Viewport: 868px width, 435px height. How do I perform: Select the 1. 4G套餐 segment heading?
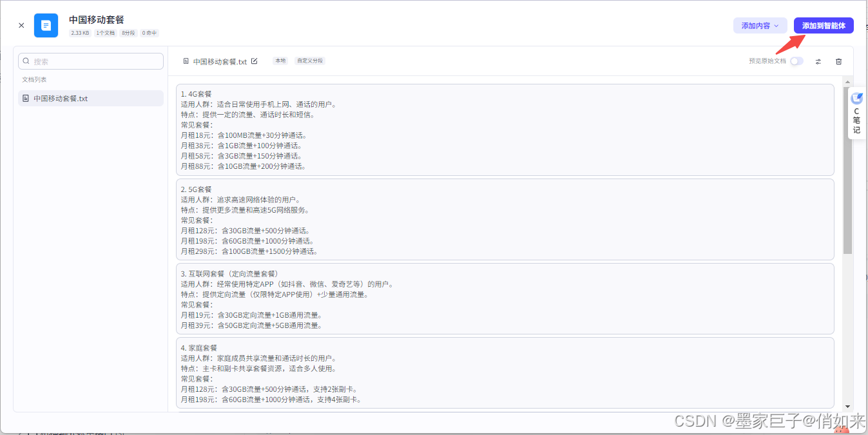pos(196,94)
